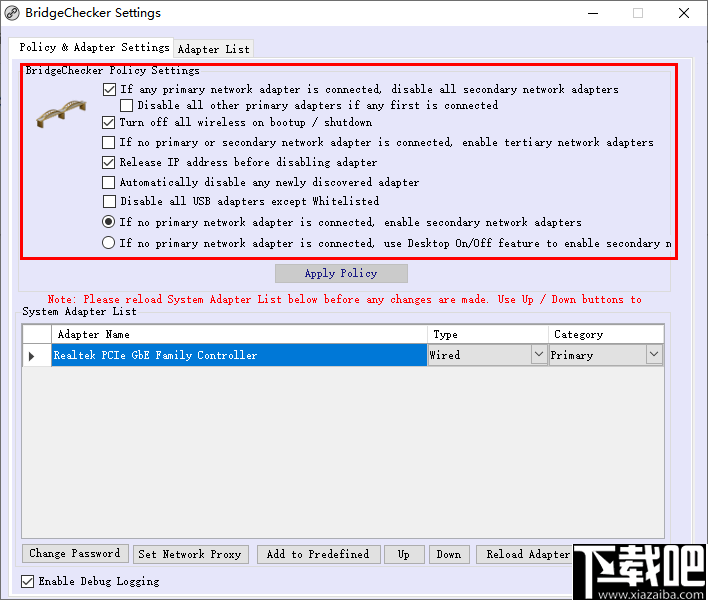Click the Adapter Name column header
This screenshot has width=708, height=600.
coord(239,335)
